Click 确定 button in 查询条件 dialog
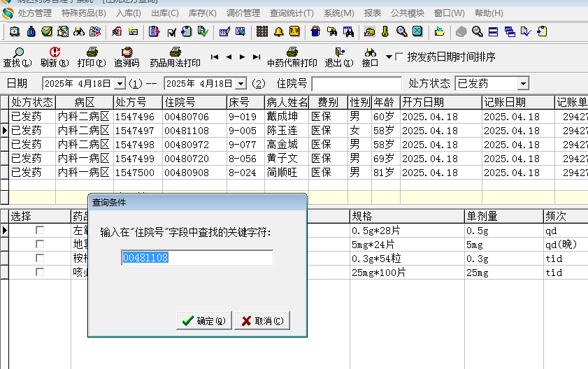588x369 pixels. [204, 321]
